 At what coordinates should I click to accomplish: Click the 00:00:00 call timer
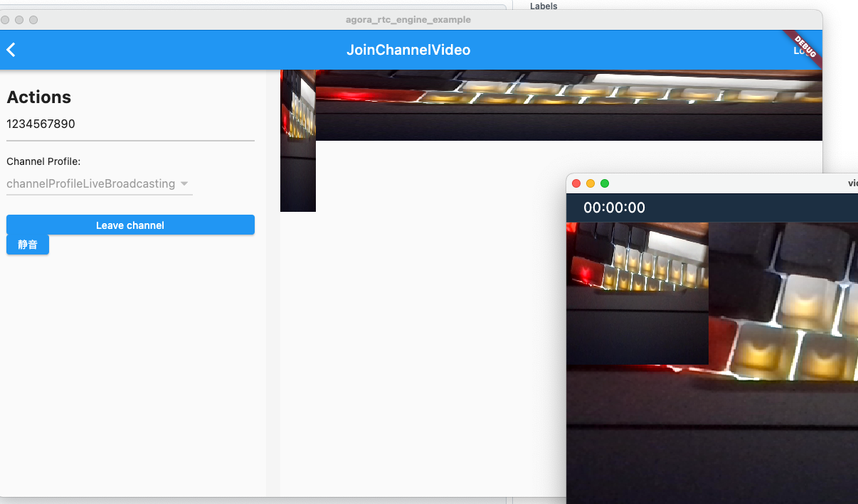pyautogui.click(x=614, y=208)
